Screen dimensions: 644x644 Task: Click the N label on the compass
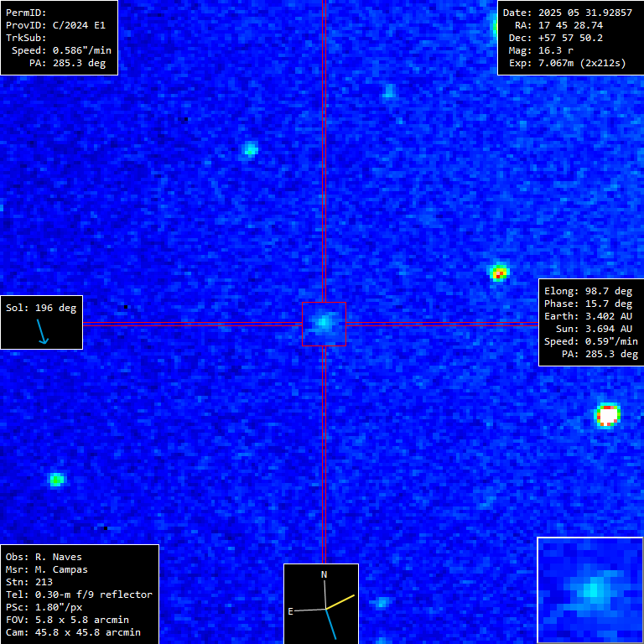click(325, 574)
